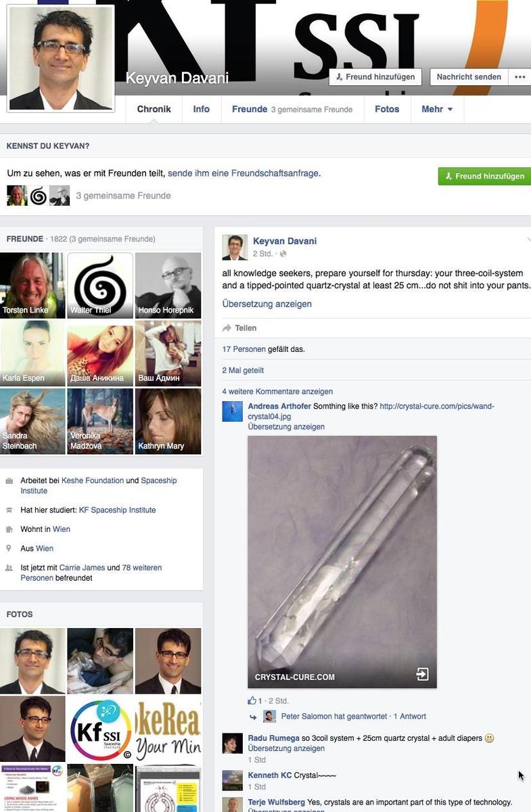Click Übersetzung anzeigen under Keyvan's post

pyautogui.click(x=267, y=304)
